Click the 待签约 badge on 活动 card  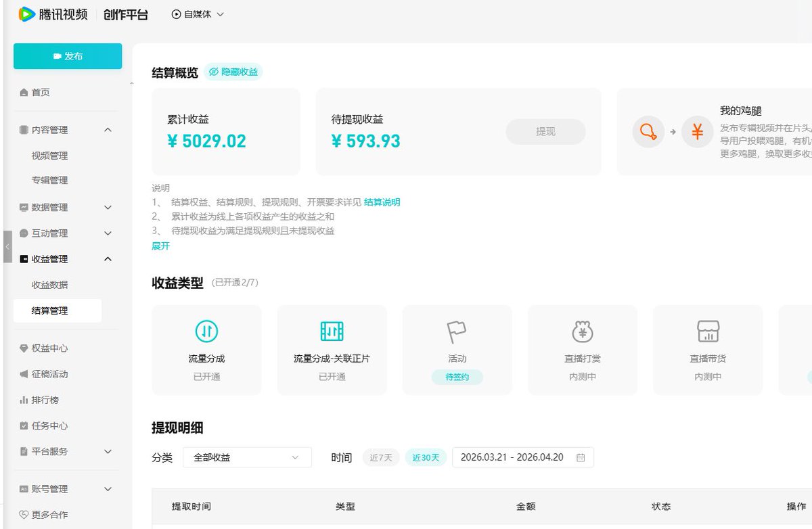[x=457, y=377]
